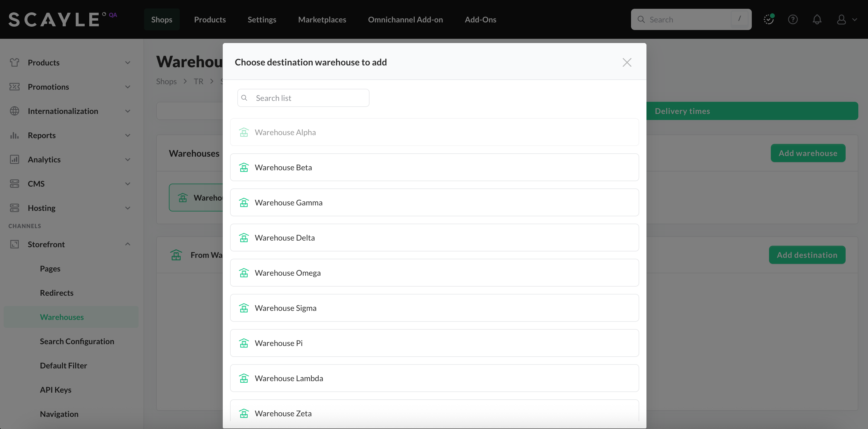Close the destination warehouse dialog

627,62
